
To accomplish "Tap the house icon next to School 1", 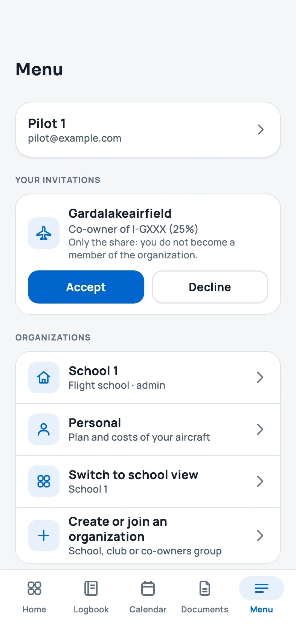I will pos(44,377).
